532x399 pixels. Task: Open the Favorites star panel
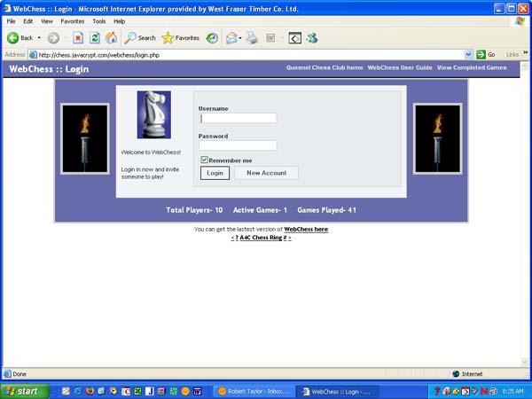(181, 38)
